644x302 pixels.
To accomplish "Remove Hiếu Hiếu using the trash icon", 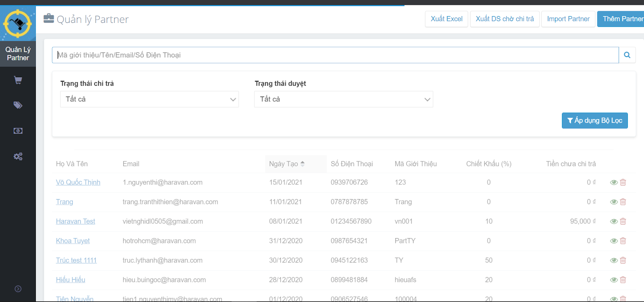I will (623, 280).
